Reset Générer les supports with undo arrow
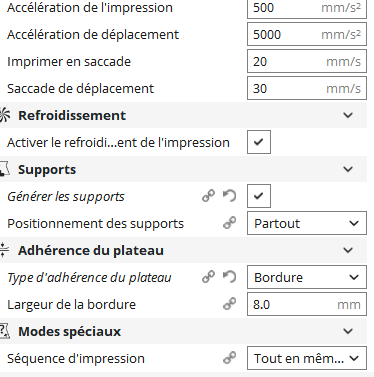Screen dimensions: 374x377 229,196
